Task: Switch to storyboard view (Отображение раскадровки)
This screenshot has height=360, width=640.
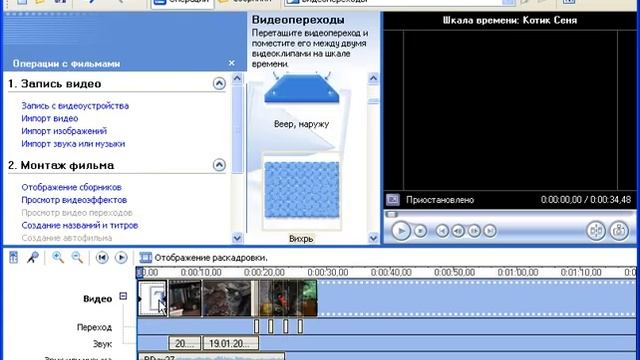Action: (x=203, y=258)
